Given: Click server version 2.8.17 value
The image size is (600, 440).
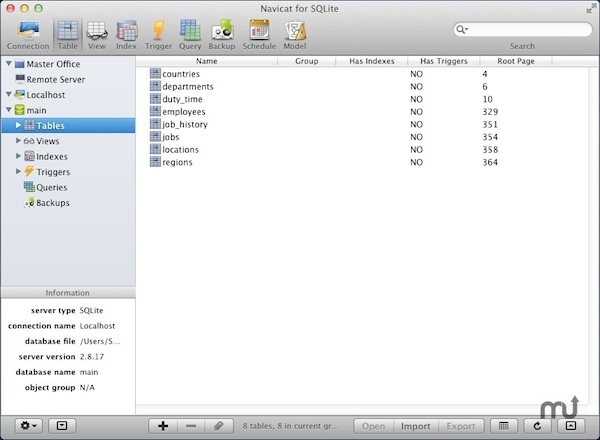Looking at the screenshot, I should tap(92, 357).
